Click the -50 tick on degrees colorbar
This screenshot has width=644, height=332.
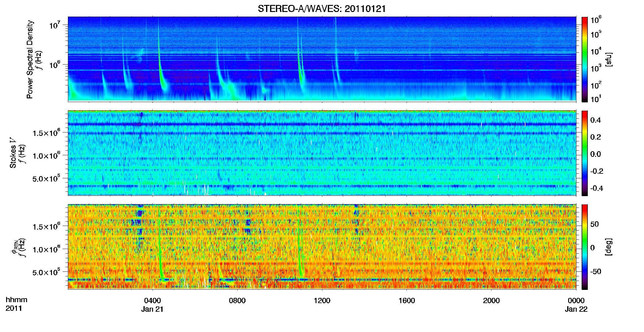click(x=595, y=271)
